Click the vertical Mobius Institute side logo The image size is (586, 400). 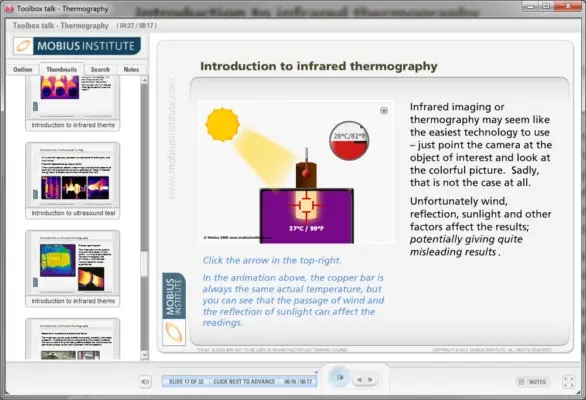(174, 309)
